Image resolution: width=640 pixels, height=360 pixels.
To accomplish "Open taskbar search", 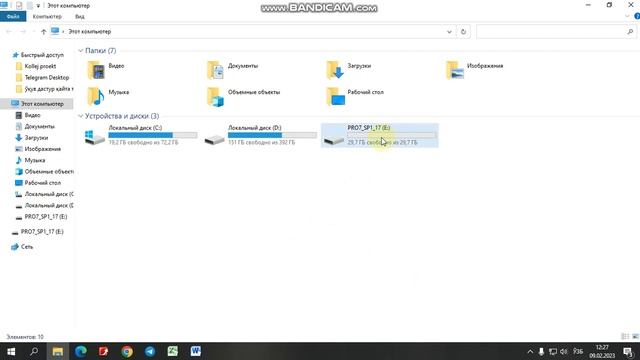I will pos(34,351).
